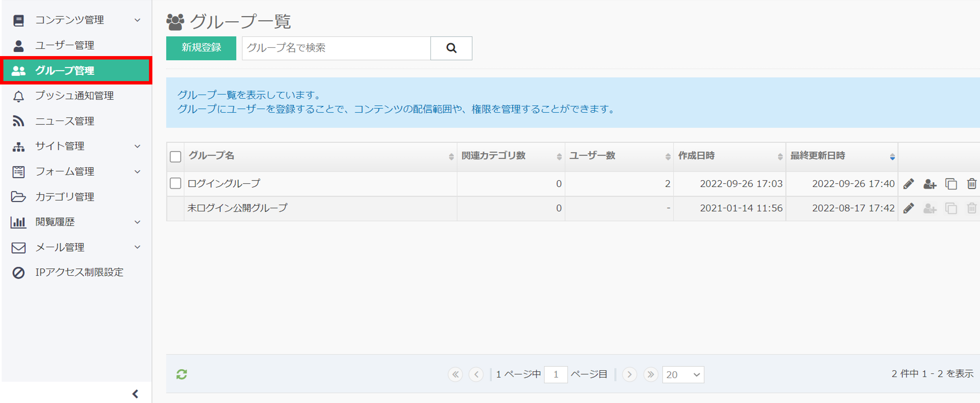The height and width of the screenshot is (403, 980).
Task: Click the site management sitemap icon
Action: tap(18, 146)
